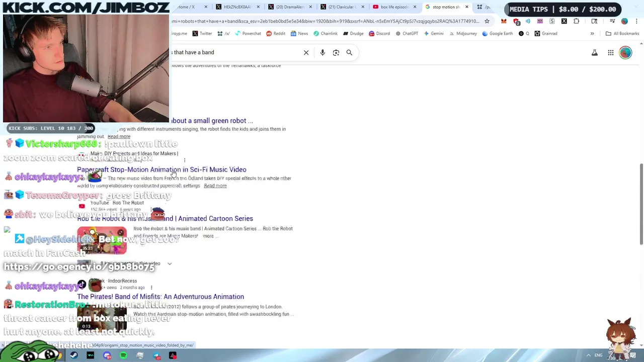Image resolution: width=644 pixels, height=362 pixels.
Task: Open the Discord bookmark
Action: pyautogui.click(x=379, y=34)
